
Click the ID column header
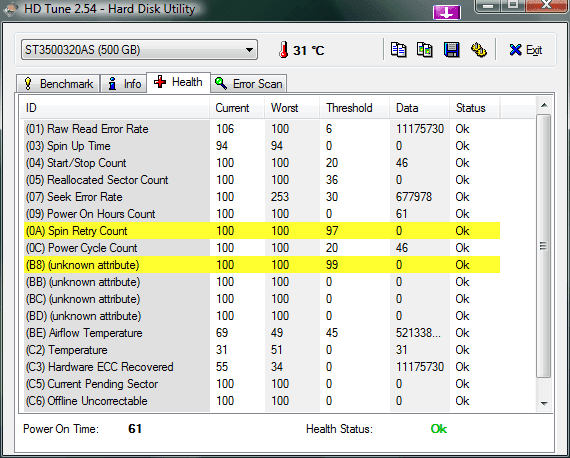pyautogui.click(x=115, y=108)
